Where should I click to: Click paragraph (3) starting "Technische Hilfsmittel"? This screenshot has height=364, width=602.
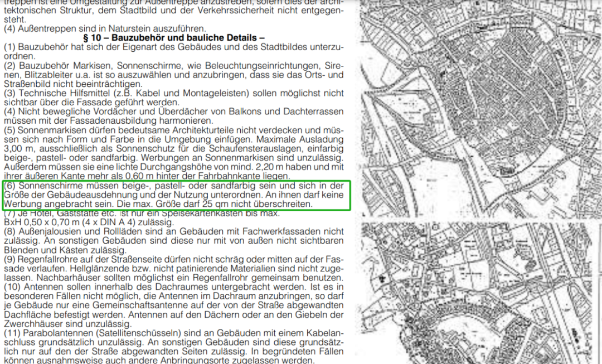click(x=173, y=98)
